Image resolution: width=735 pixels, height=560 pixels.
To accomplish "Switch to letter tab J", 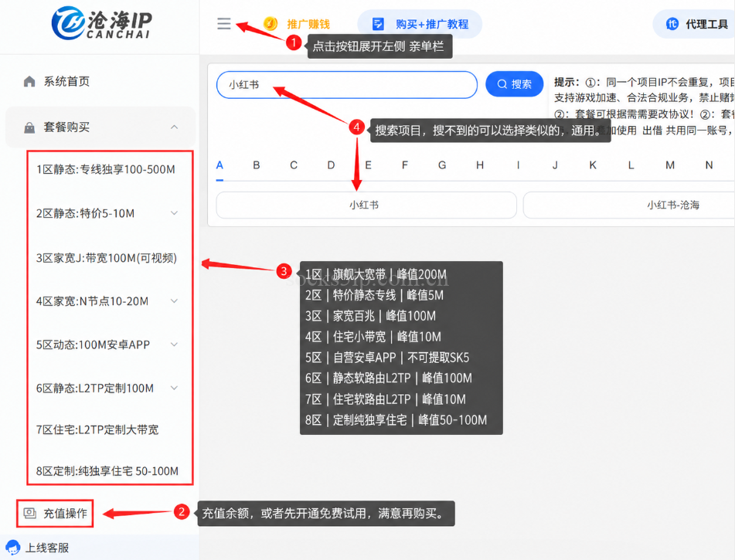I will click(x=555, y=165).
